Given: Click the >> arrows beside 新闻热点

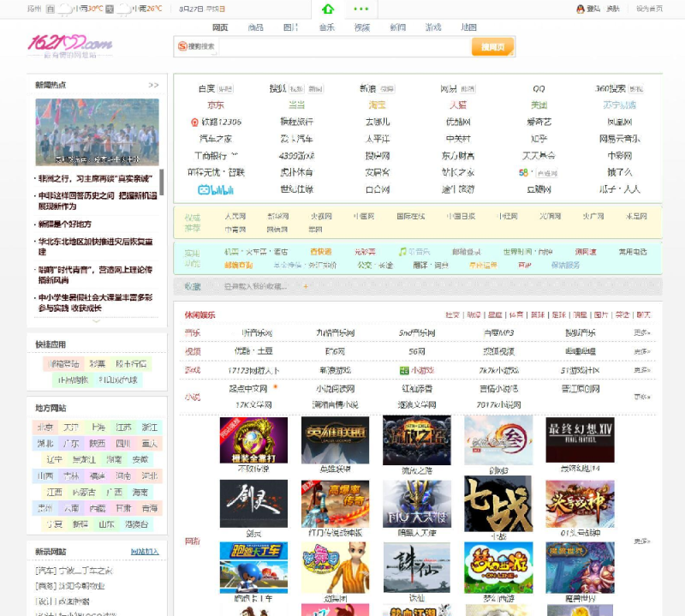Looking at the screenshot, I should pos(153,85).
